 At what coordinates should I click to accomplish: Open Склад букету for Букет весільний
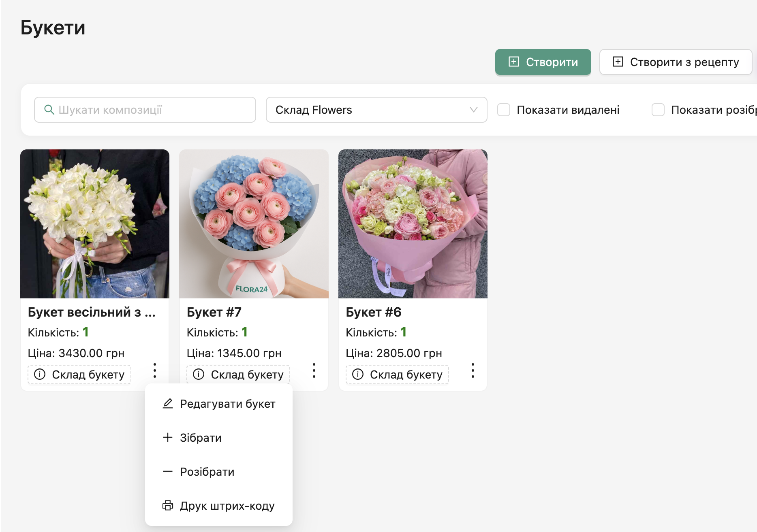[79, 375]
